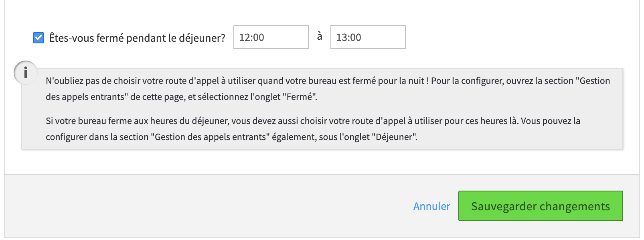Click the "N'oubliez pas" info paragraph
The width and height of the screenshot is (644, 240).
coord(328,89)
